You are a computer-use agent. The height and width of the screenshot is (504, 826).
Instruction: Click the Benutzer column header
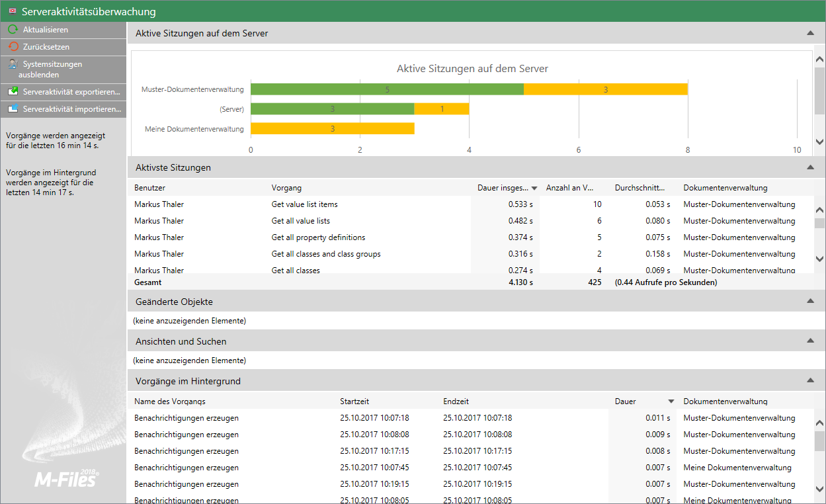point(150,188)
